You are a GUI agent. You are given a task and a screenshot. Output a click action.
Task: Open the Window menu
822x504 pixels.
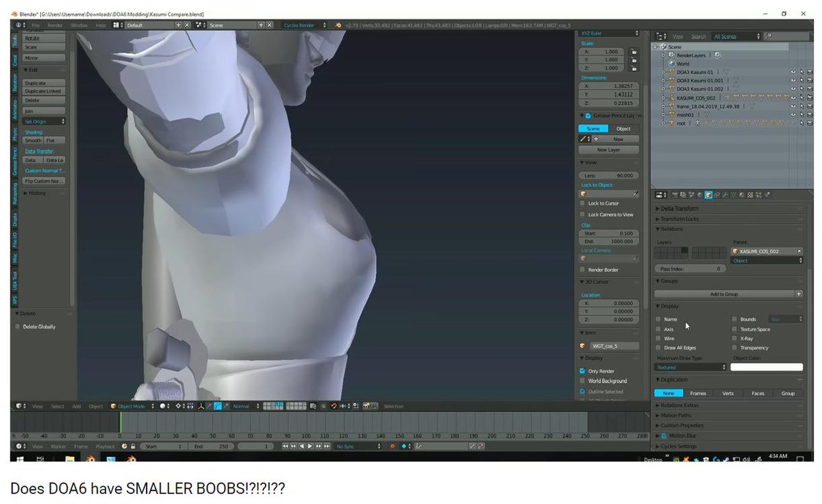coord(79,25)
